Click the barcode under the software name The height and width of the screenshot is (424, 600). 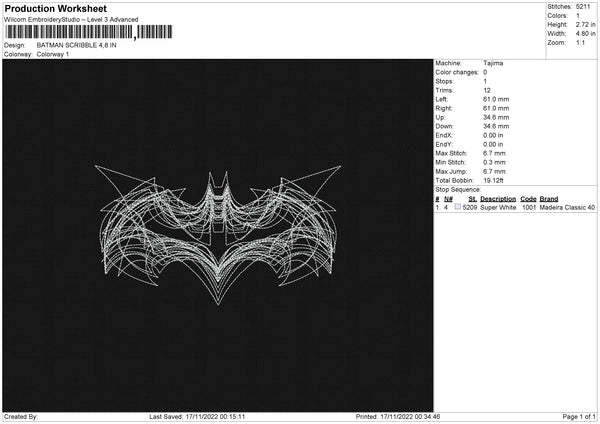tap(89, 32)
